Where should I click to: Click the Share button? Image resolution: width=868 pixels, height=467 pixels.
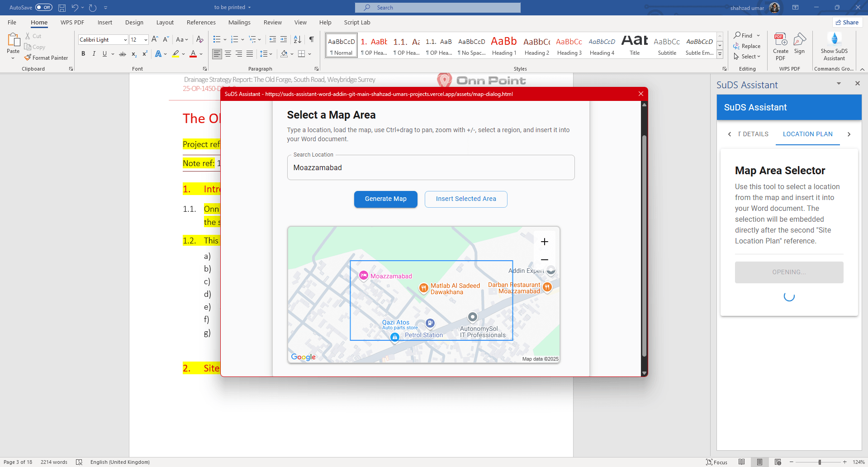[x=847, y=22]
